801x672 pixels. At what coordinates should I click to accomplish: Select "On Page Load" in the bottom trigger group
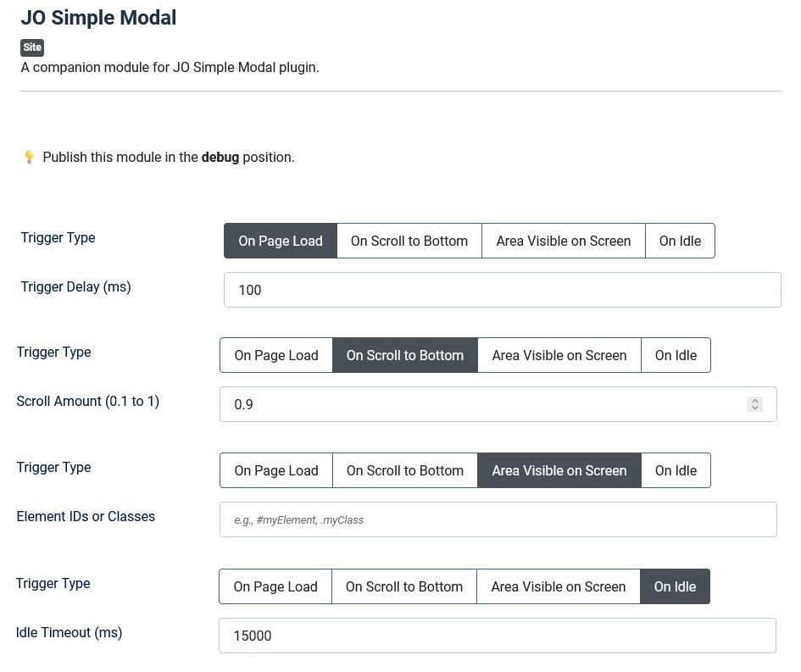[x=275, y=586]
